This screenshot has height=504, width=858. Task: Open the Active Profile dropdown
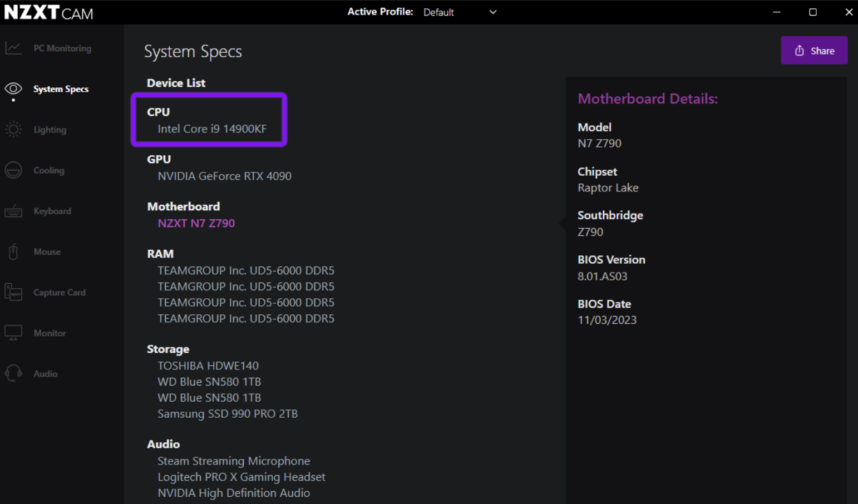pyautogui.click(x=460, y=12)
